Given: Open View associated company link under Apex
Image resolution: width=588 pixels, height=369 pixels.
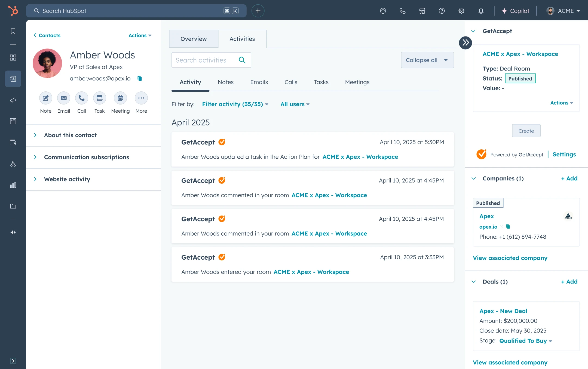Looking at the screenshot, I should pyautogui.click(x=510, y=258).
